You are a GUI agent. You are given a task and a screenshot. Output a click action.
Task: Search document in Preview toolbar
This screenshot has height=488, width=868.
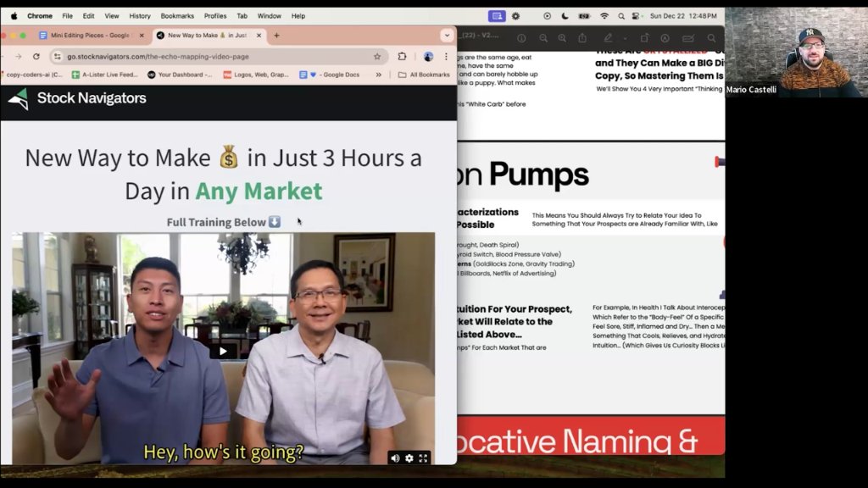click(x=711, y=38)
